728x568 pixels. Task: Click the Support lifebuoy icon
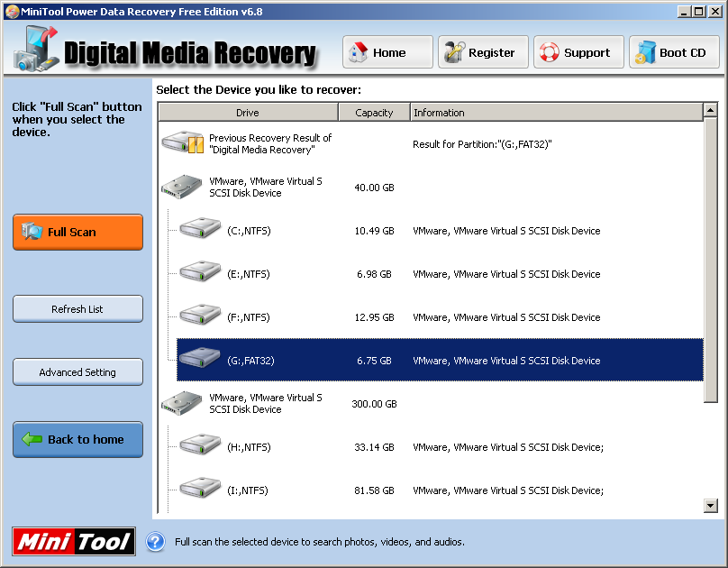click(x=550, y=52)
